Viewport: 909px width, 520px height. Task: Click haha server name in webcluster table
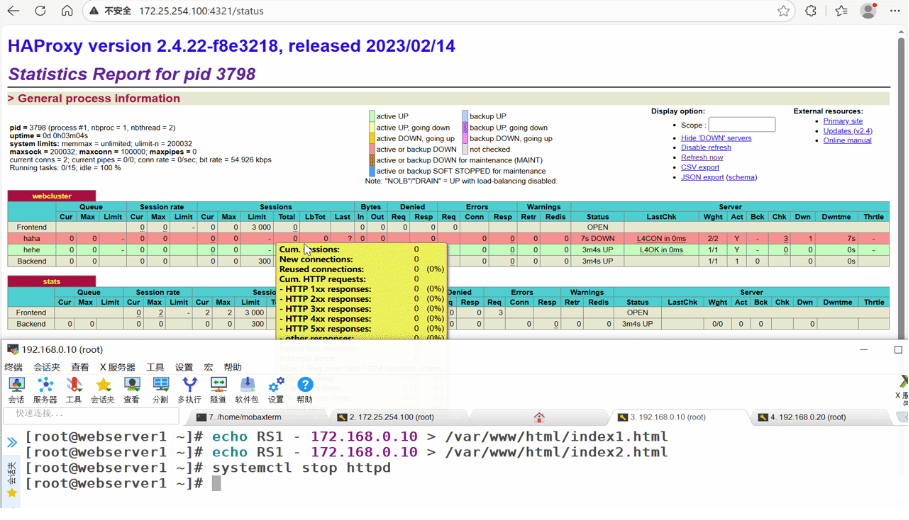pyautogui.click(x=32, y=238)
